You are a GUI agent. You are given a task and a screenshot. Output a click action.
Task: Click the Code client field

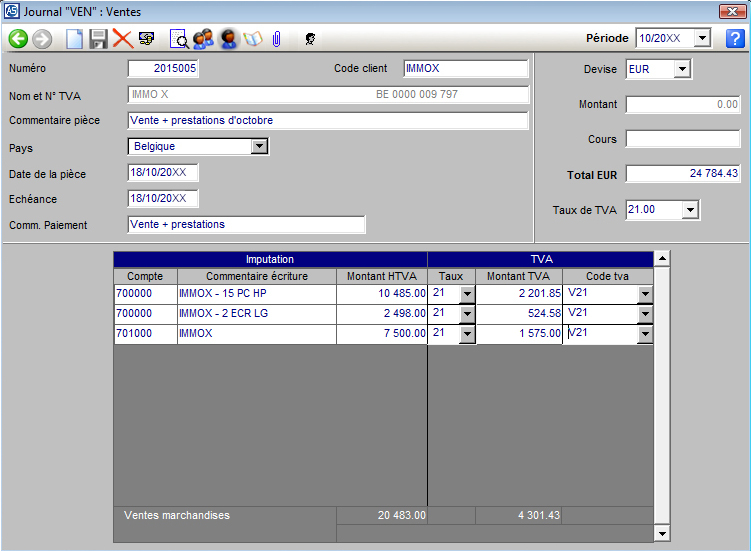pyautogui.click(x=465, y=69)
